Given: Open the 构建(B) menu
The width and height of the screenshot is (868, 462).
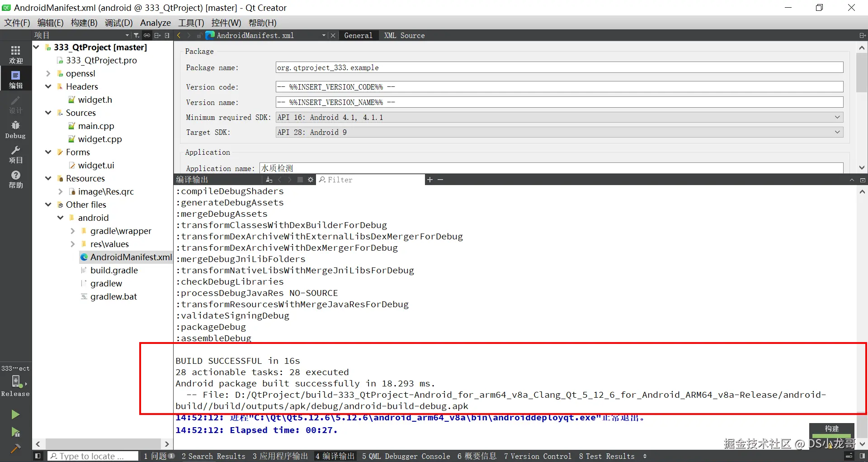Looking at the screenshot, I should (84, 23).
